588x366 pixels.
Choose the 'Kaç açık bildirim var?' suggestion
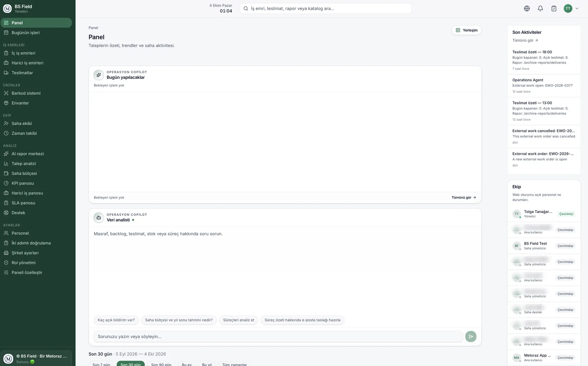[116, 320]
